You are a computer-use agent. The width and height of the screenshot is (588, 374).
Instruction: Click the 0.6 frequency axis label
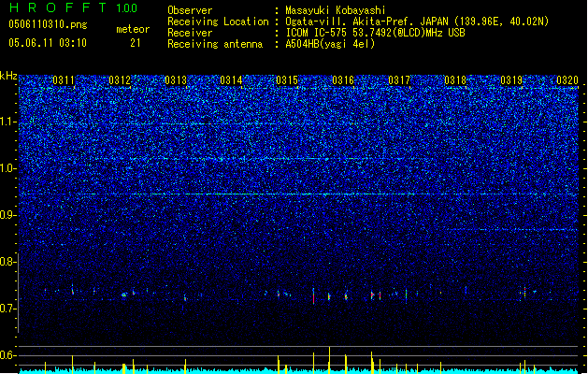coord(7,355)
